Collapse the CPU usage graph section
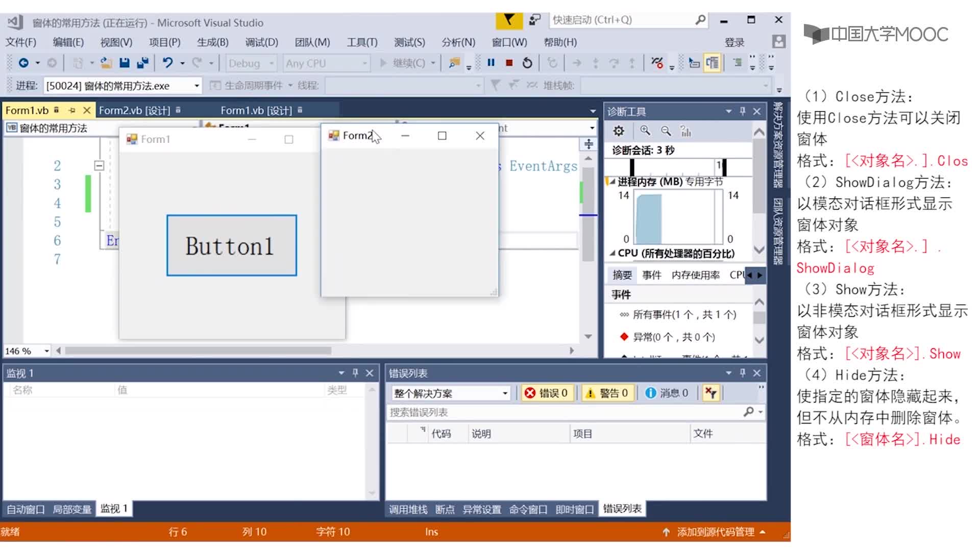The width and height of the screenshot is (980, 551). coord(612,253)
